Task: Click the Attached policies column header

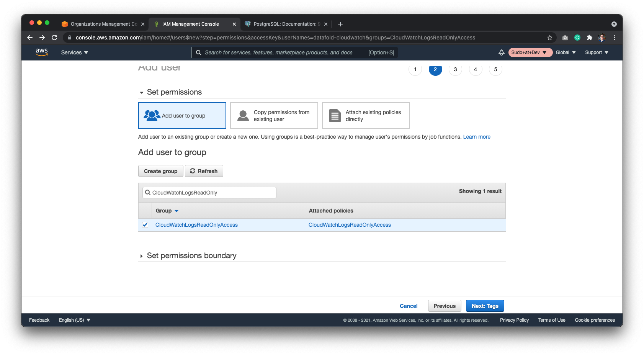Action: (x=331, y=211)
